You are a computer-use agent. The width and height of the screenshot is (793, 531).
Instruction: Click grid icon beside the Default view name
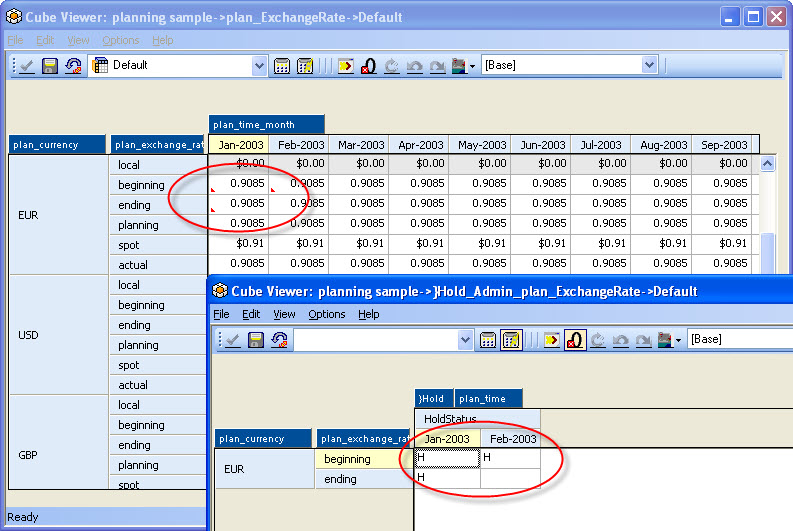click(100, 65)
